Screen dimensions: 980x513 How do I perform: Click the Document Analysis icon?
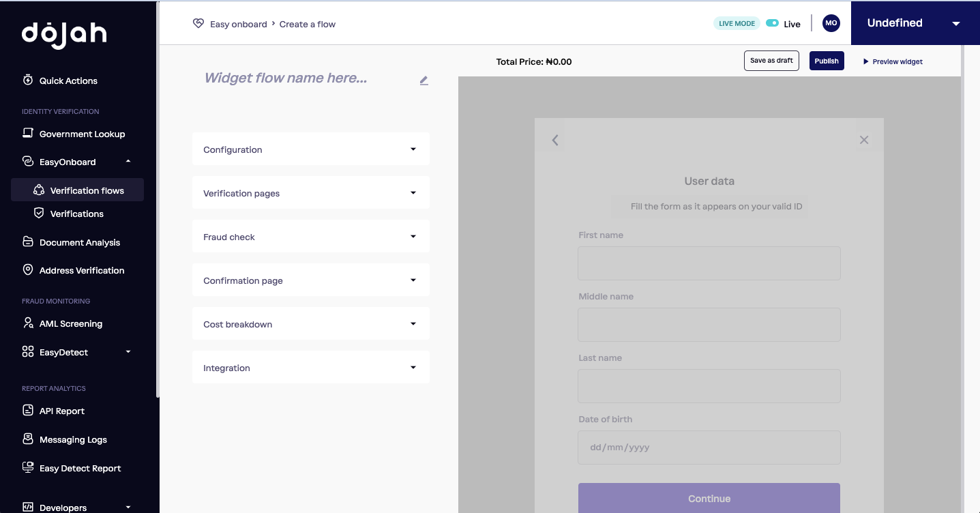pos(28,242)
